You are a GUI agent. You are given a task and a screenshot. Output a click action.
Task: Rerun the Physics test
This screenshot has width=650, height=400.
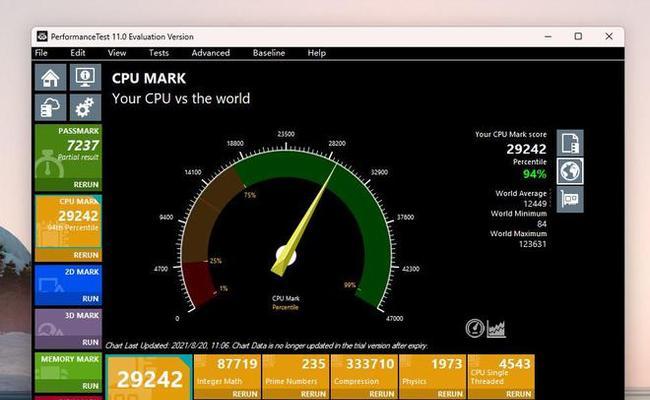click(450, 393)
